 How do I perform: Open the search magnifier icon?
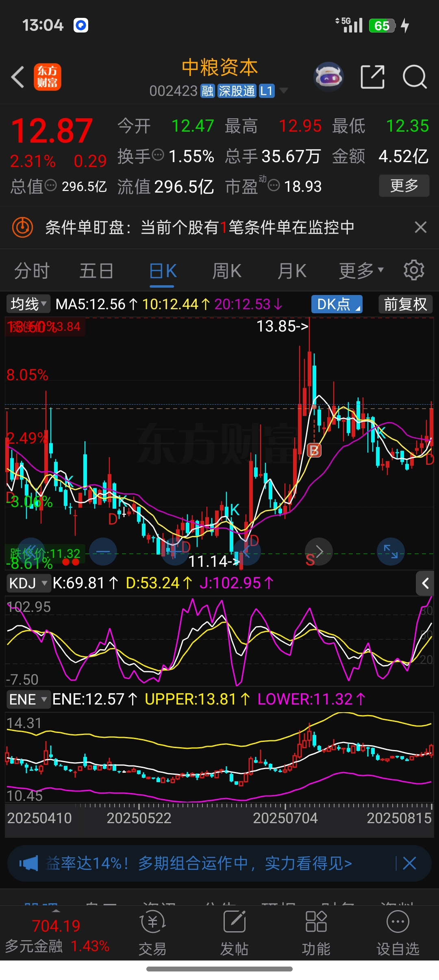point(414,76)
